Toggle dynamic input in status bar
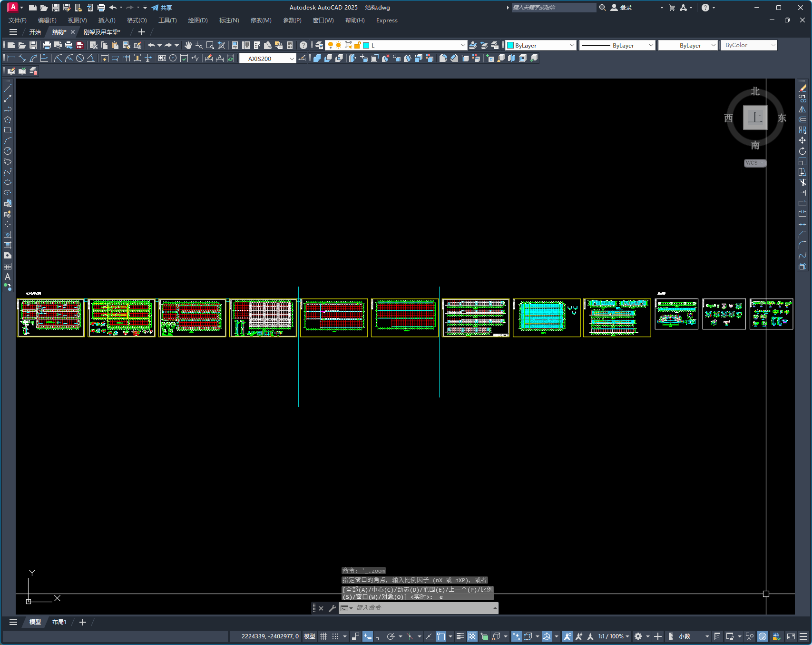This screenshot has height=645, width=812. (367, 636)
